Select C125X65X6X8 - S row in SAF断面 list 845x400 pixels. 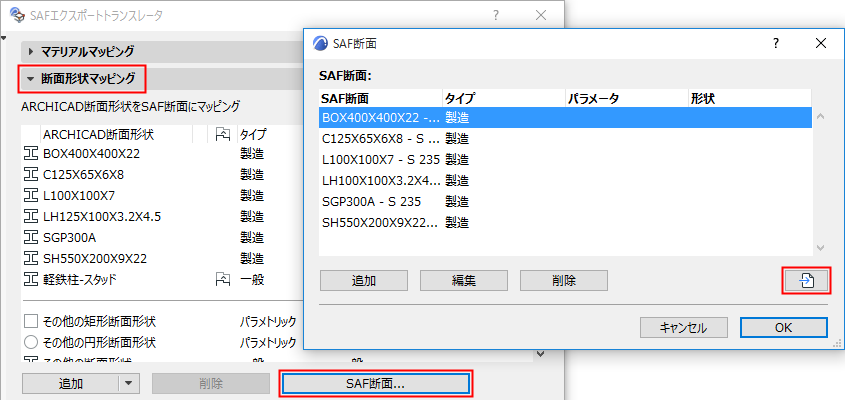[x=565, y=139]
